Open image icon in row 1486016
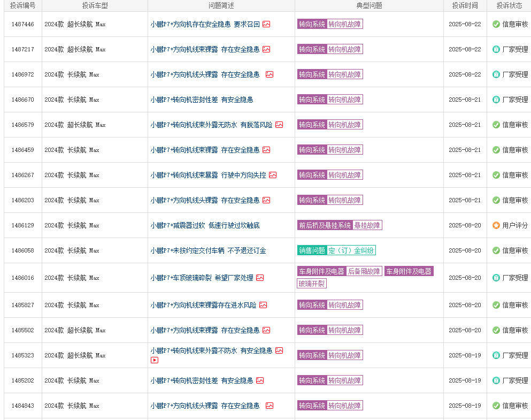531x420 pixels. point(260,278)
